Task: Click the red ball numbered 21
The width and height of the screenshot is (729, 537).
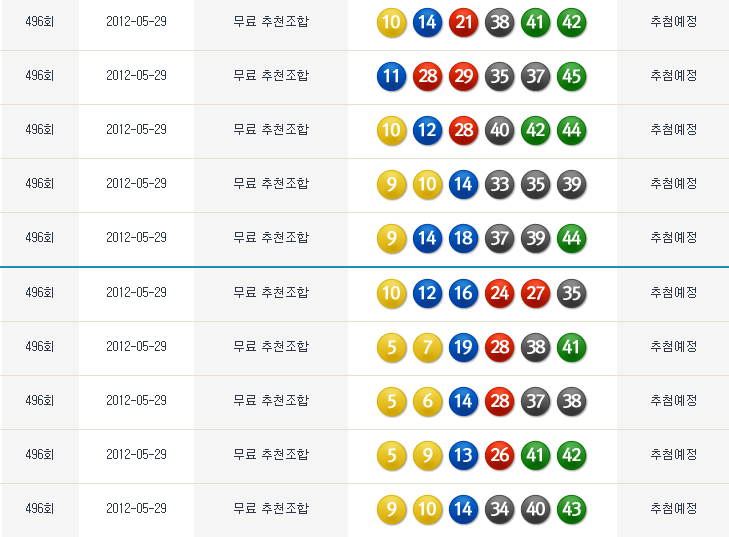Action: [463, 22]
